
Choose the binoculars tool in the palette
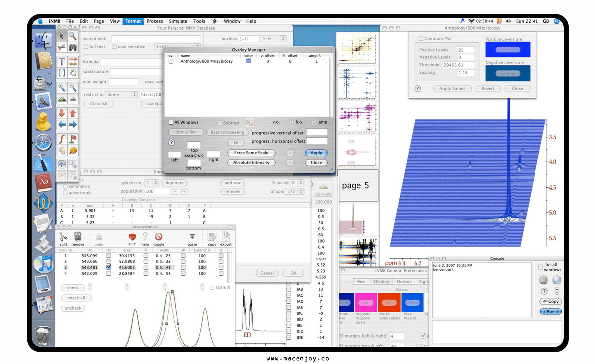pos(73,47)
